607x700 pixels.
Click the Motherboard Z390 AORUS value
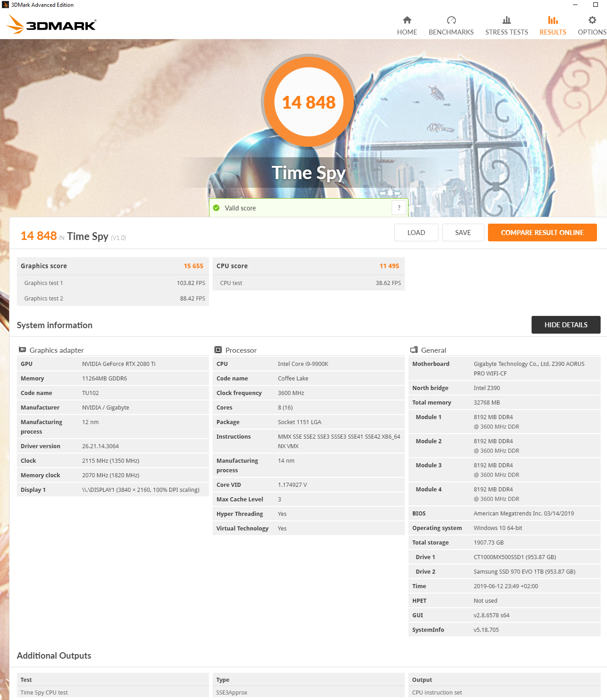click(529, 368)
